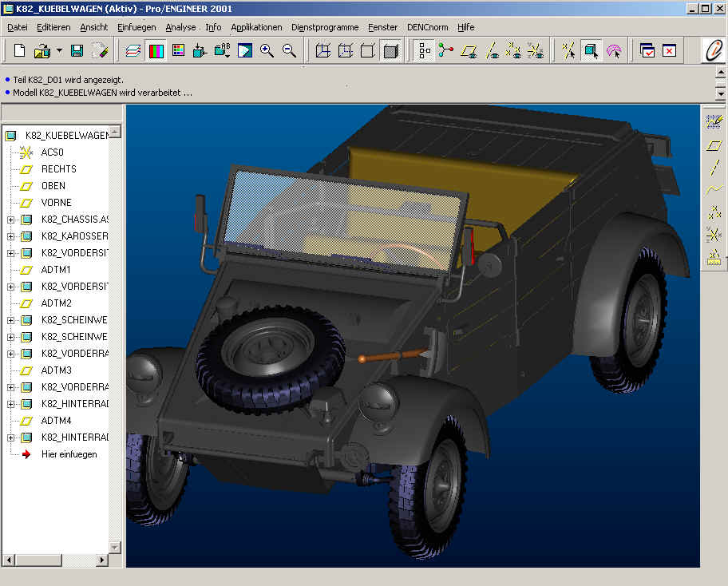Click the zoom out magnifier

[x=289, y=50]
